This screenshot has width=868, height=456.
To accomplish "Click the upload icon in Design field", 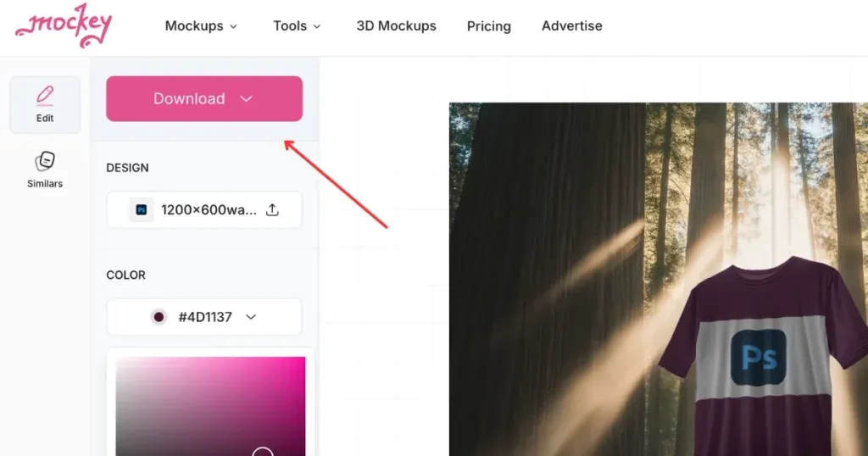I will point(272,209).
